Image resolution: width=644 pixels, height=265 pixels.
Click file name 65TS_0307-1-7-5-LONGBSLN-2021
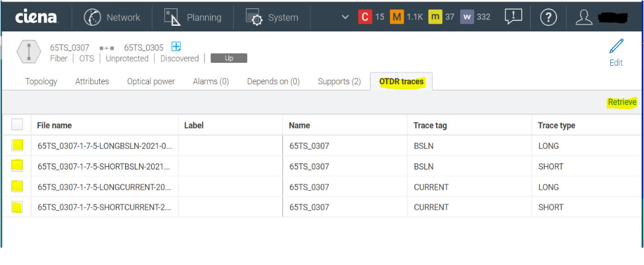[x=105, y=145]
